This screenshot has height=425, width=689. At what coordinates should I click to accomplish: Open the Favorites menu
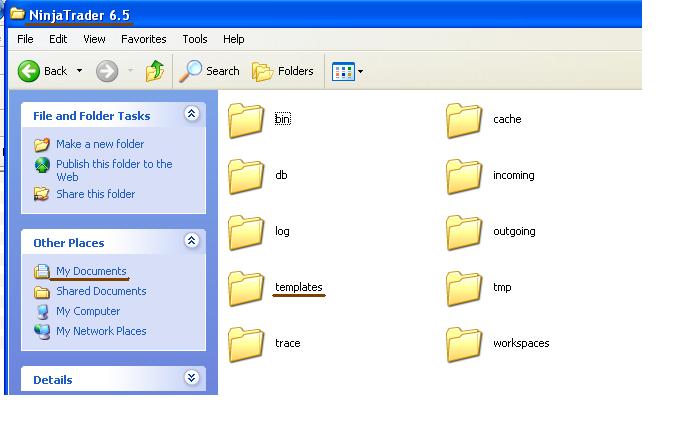tap(144, 39)
